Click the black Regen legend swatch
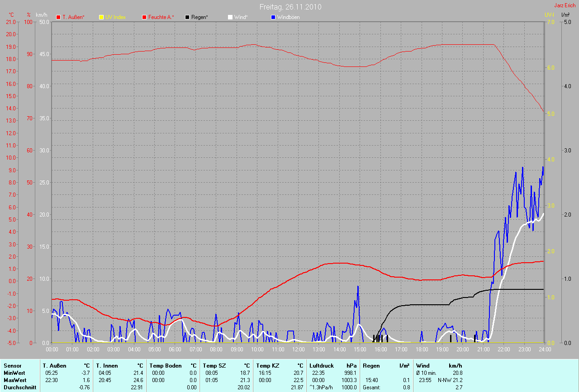 187,17
